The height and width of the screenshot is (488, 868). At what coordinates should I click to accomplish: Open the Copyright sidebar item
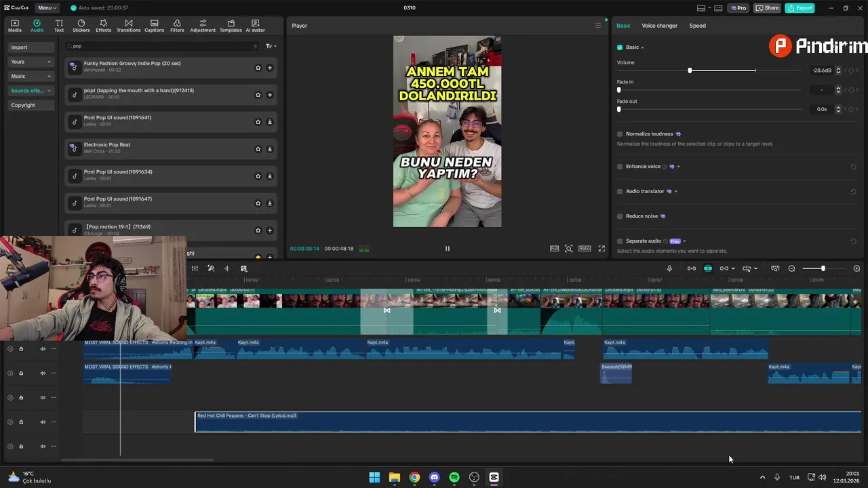click(31, 105)
